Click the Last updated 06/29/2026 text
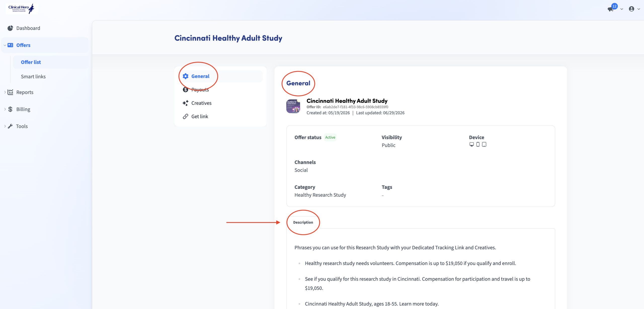Viewport: 644px width, 309px height. 380,113
